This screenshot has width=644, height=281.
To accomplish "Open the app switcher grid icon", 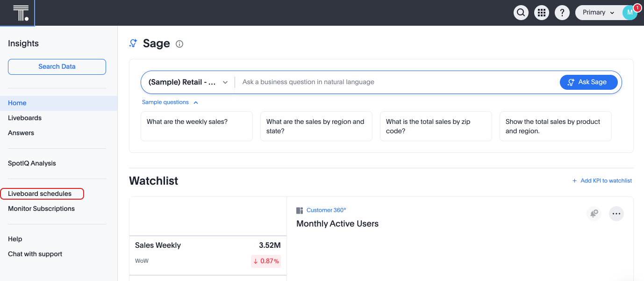I will tap(542, 13).
